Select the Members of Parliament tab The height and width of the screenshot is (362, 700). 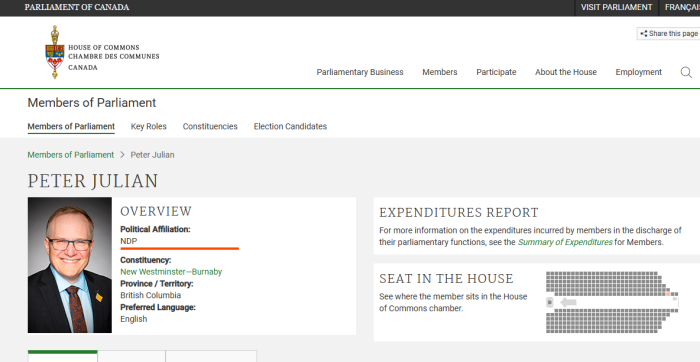[x=71, y=127]
